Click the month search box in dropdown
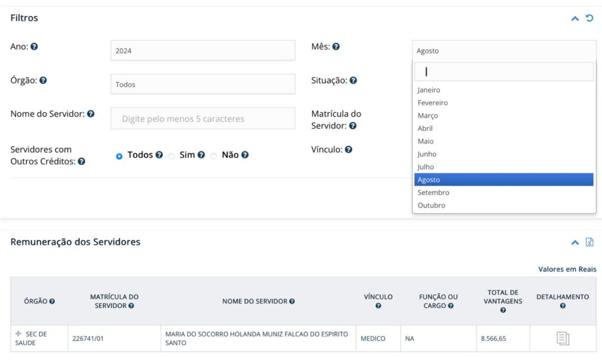 [504, 72]
